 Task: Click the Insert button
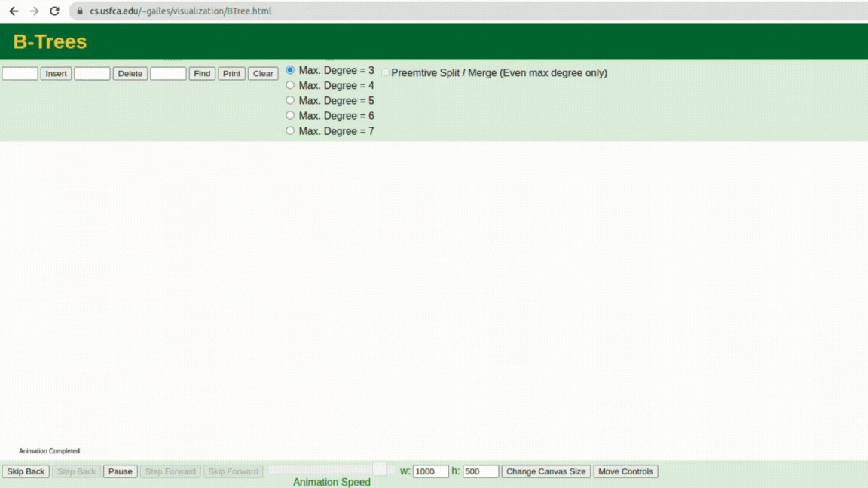tap(56, 74)
